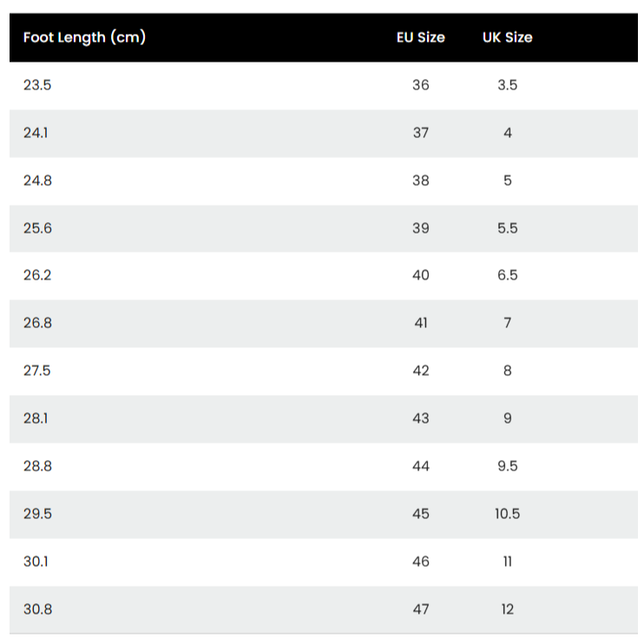Select the 28.1 foot length cell

tap(36, 418)
